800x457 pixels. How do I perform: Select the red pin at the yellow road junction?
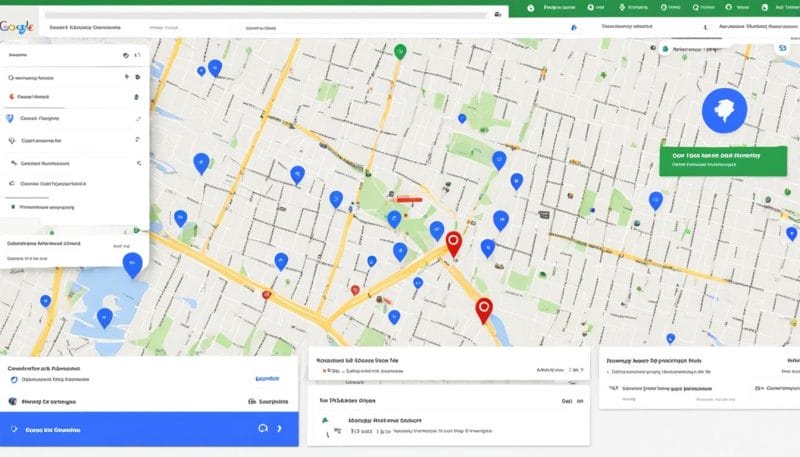(454, 244)
